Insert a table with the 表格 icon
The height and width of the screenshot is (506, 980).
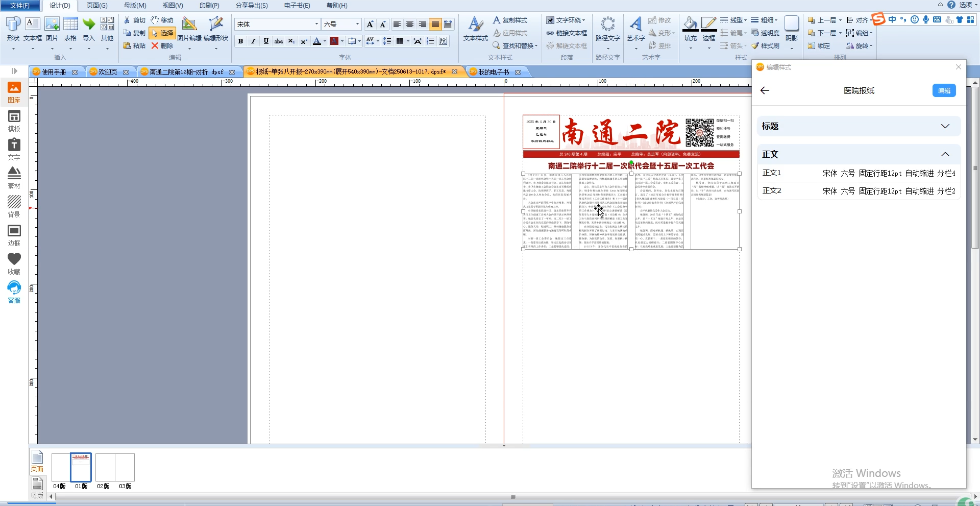point(70,29)
